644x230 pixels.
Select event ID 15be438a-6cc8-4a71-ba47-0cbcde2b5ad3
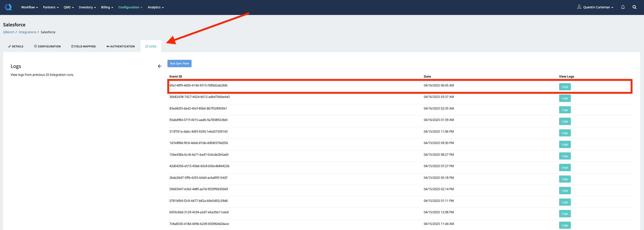199,155
